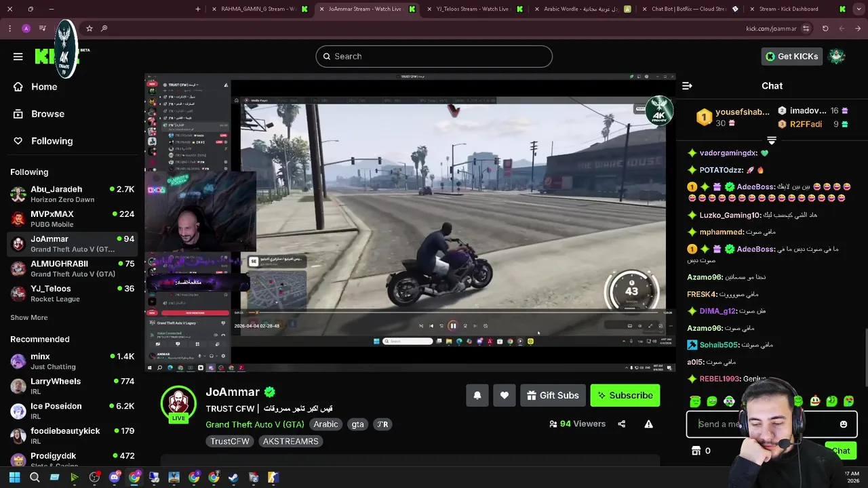Image resolution: width=868 pixels, height=488 pixels.
Task: Switch to Chat Bot BotRix browser tab
Action: [689, 9]
